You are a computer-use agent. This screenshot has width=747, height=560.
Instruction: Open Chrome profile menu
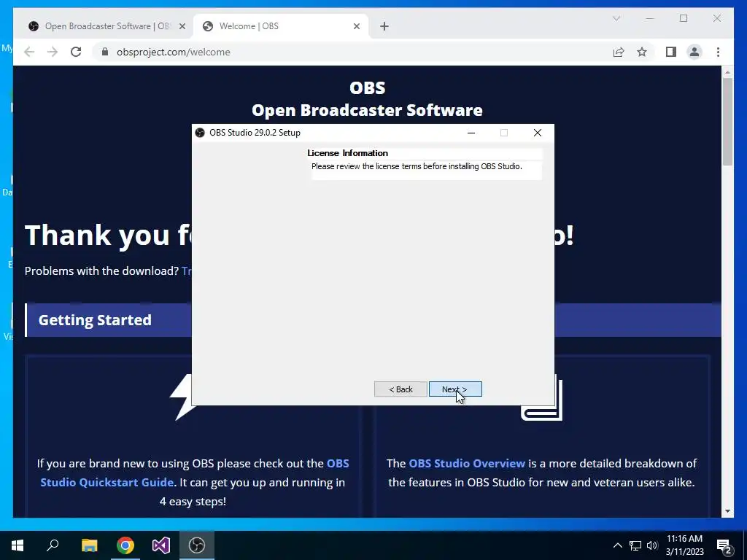[694, 52]
